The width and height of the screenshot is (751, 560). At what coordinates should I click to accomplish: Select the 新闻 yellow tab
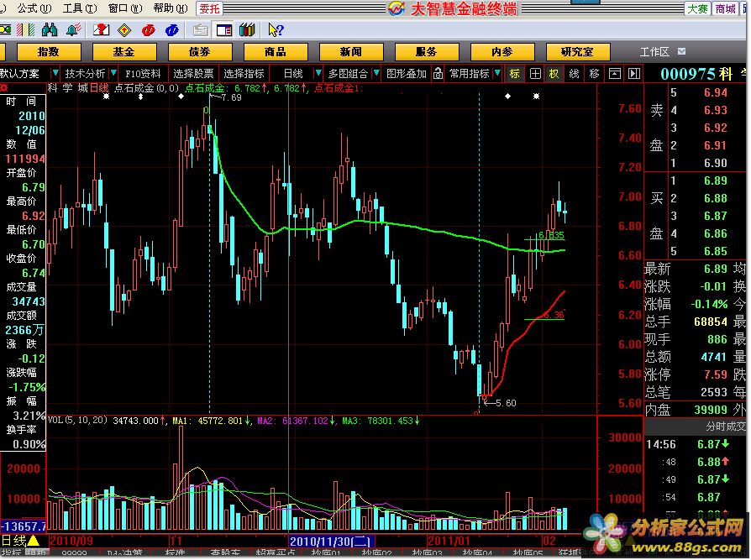[351, 52]
